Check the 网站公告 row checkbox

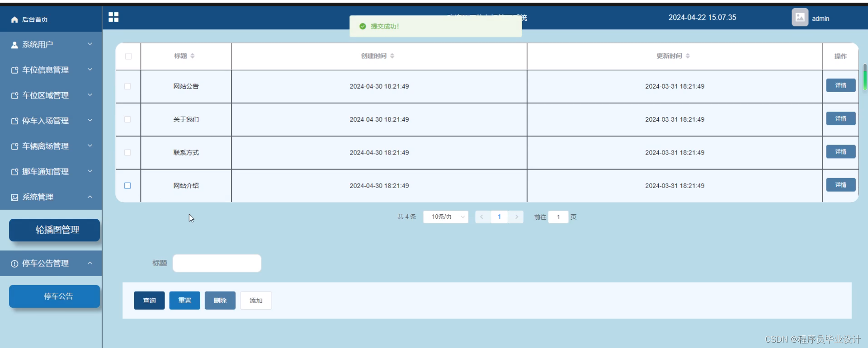[x=127, y=86]
